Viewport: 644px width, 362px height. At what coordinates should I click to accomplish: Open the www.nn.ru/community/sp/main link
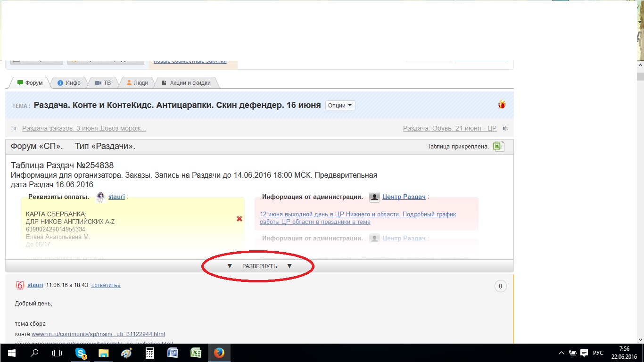click(98, 334)
